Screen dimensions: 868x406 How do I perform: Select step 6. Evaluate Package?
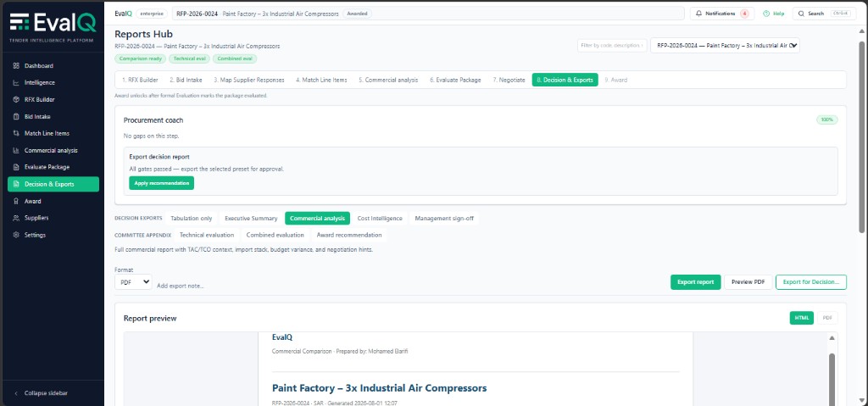[455, 80]
